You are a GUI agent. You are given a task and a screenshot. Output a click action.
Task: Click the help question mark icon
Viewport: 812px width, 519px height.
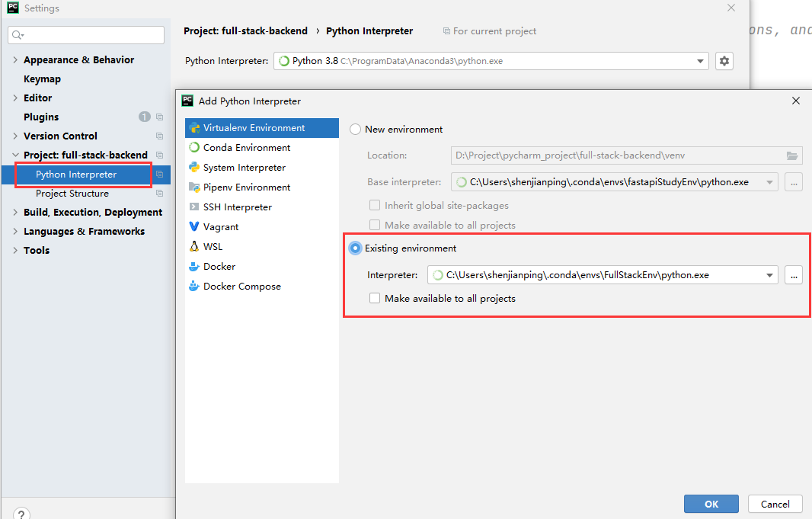[21, 514]
